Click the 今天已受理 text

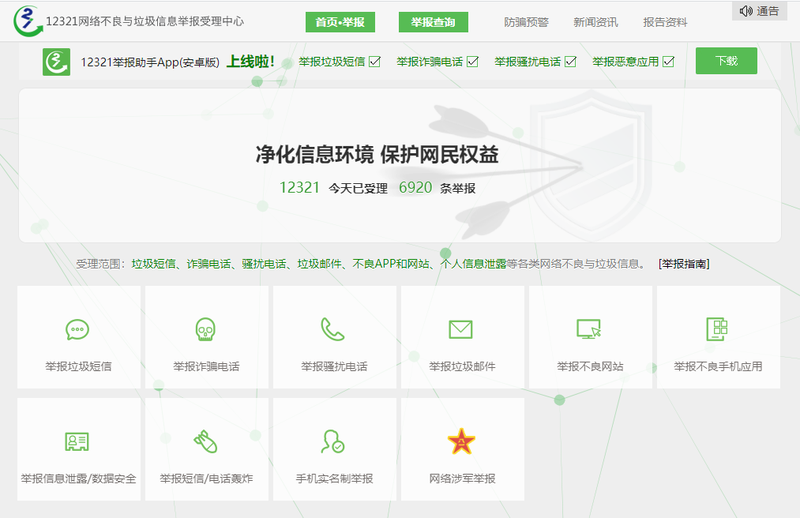[358, 189]
